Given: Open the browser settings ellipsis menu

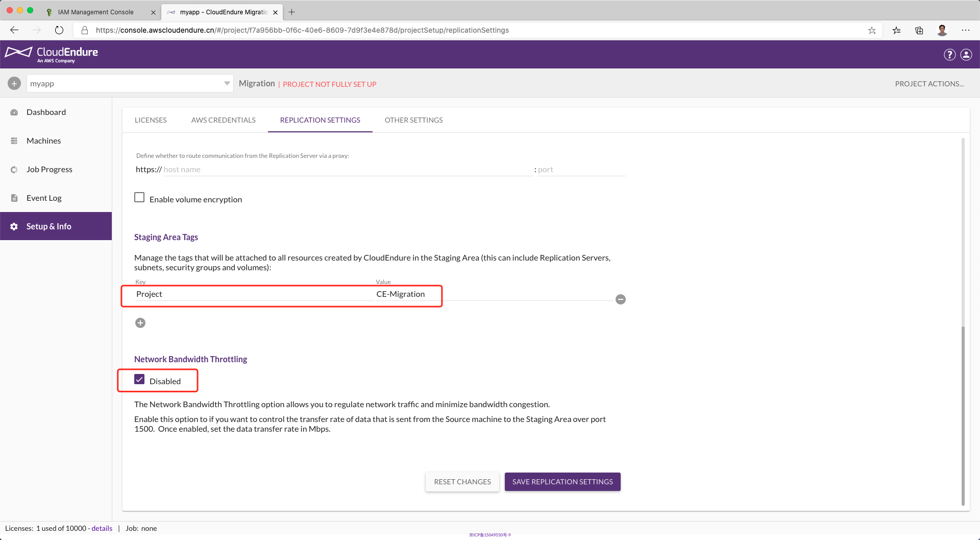Looking at the screenshot, I should point(965,30).
